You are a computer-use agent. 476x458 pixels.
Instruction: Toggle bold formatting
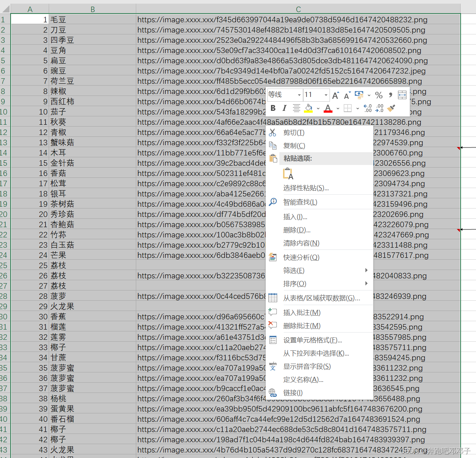point(273,108)
